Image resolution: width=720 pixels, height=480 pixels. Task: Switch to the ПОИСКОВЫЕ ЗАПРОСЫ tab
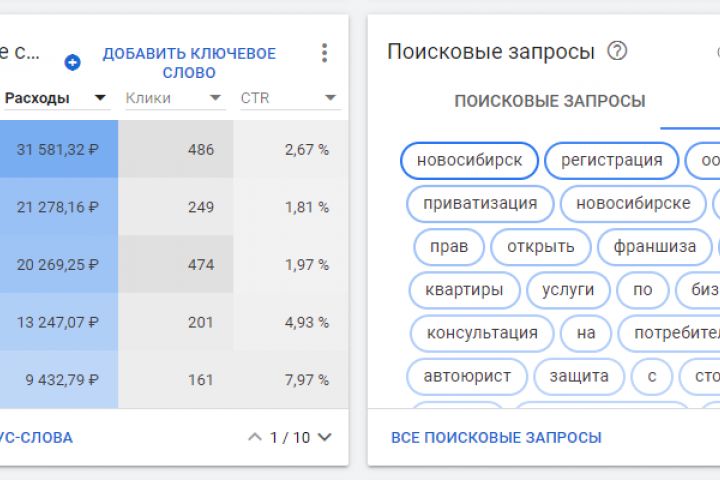click(x=549, y=101)
